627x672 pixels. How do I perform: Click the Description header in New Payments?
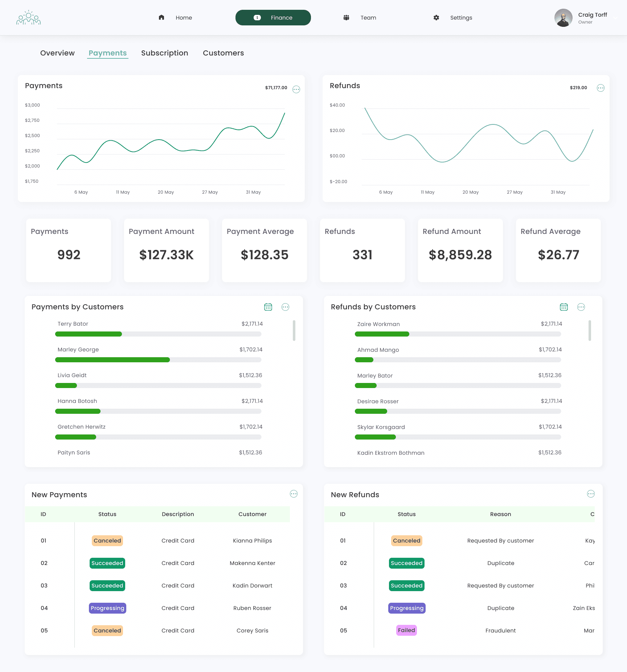click(178, 514)
